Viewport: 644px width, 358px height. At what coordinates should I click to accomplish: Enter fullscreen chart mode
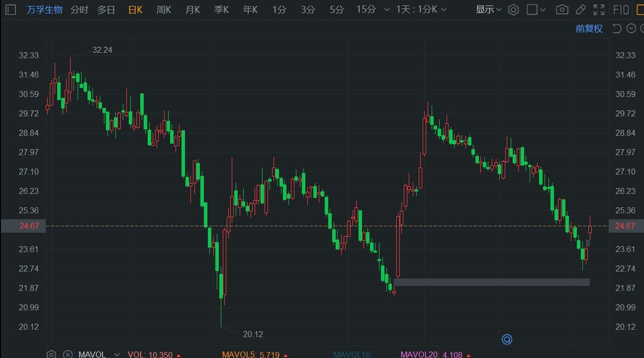pyautogui.click(x=599, y=9)
